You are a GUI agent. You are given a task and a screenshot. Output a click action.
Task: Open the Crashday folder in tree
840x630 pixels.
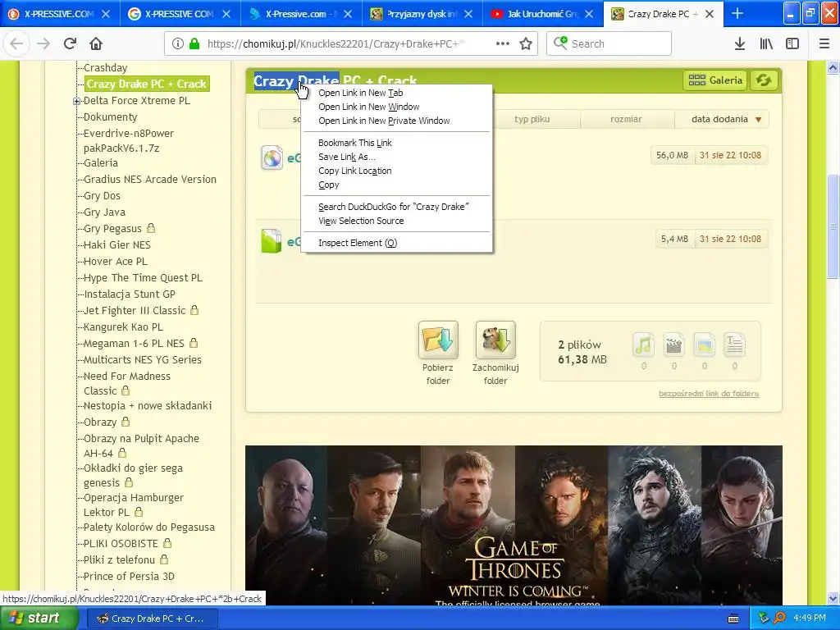click(x=106, y=67)
